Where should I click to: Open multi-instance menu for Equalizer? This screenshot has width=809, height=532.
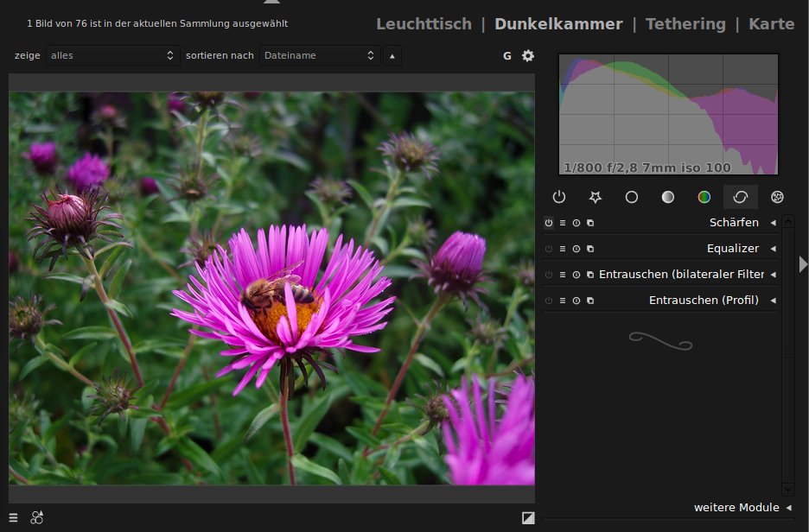pyautogui.click(x=590, y=249)
